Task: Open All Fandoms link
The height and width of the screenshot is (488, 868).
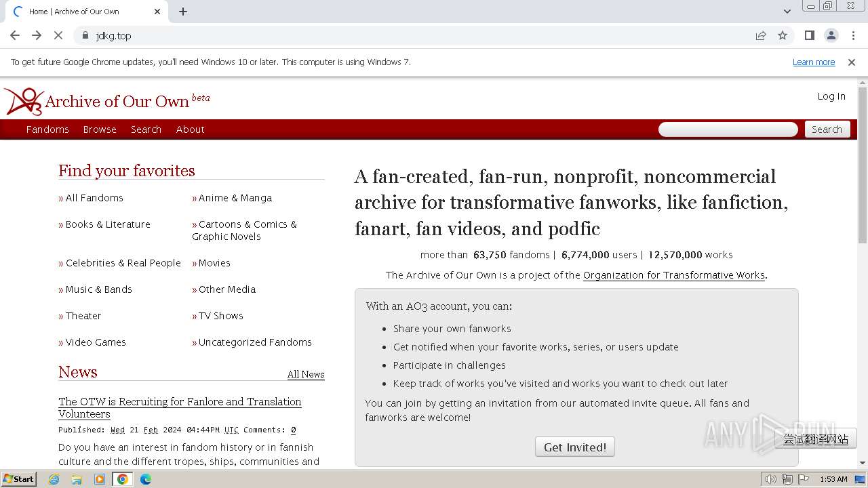Action: pyautogui.click(x=94, y=198)
